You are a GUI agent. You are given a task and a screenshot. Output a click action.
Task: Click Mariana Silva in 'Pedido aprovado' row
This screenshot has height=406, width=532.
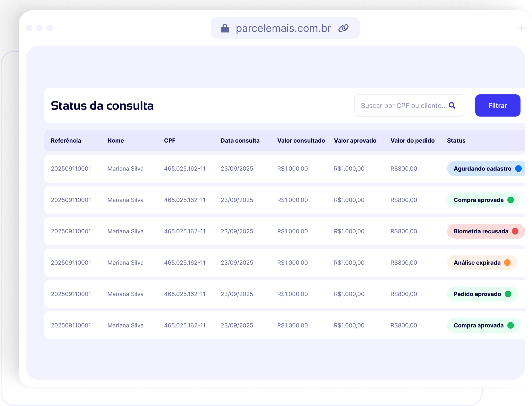pyautogui.click(x=125, y=294)
